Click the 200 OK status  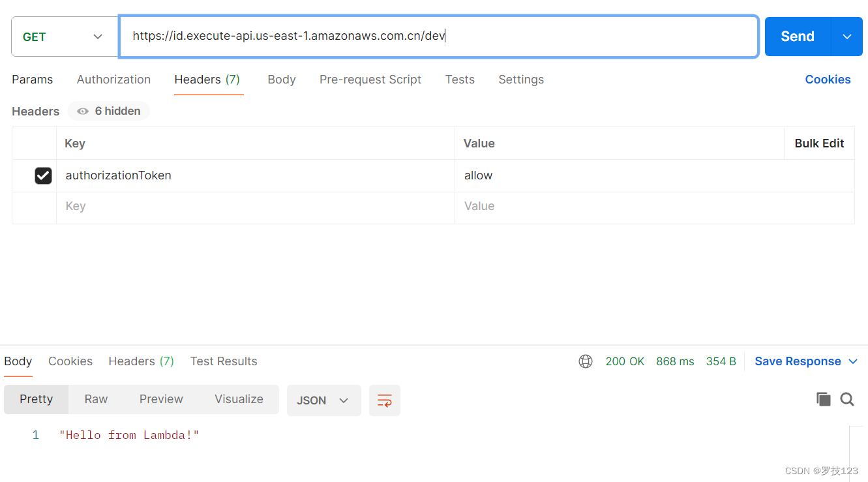[625, 361]
